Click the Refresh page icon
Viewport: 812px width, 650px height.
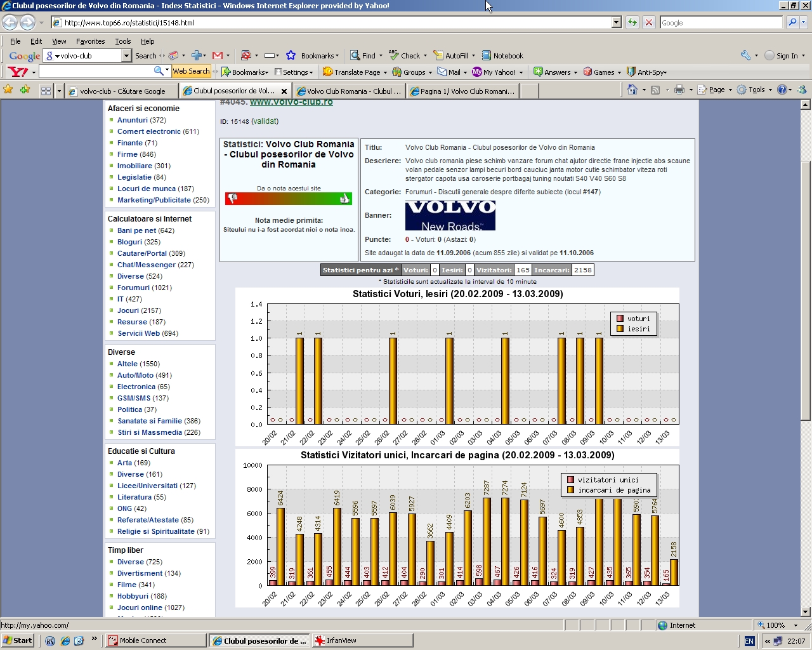[x=632, y=22]
